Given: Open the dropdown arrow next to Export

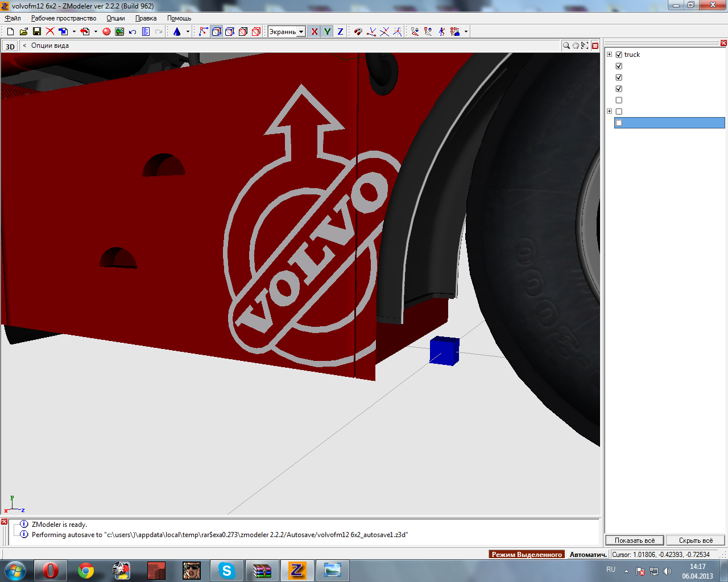Looking at the screenshot, I should coord(96,32).
